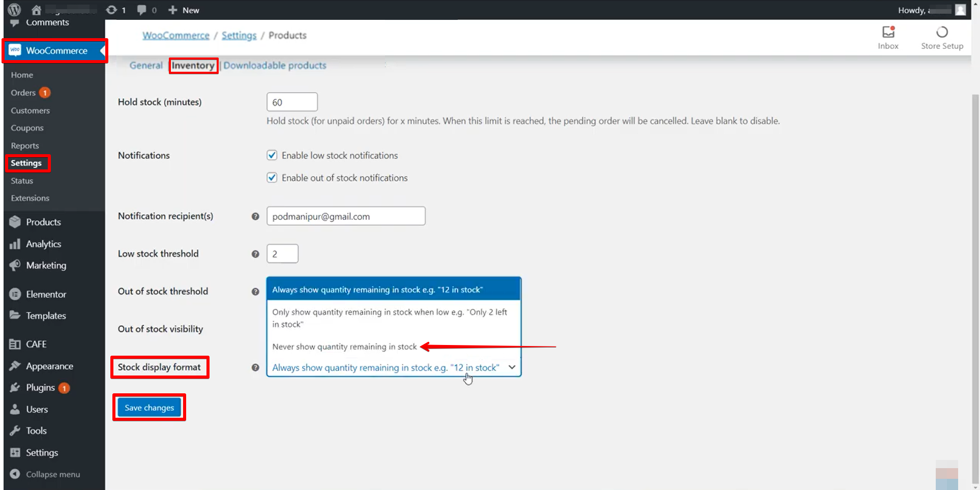Open the Inbox icon
This screenshot has width=980, height=490.
[888, 33]
